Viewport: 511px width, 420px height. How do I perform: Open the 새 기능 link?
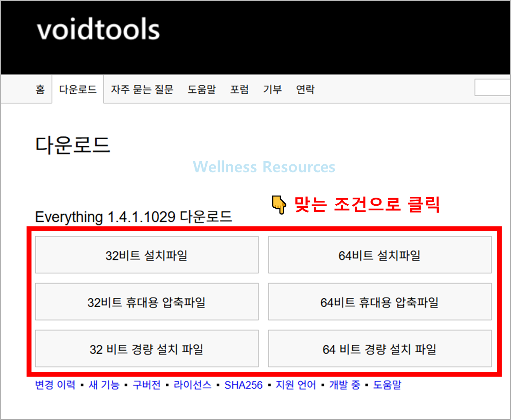tap(104, 385)
